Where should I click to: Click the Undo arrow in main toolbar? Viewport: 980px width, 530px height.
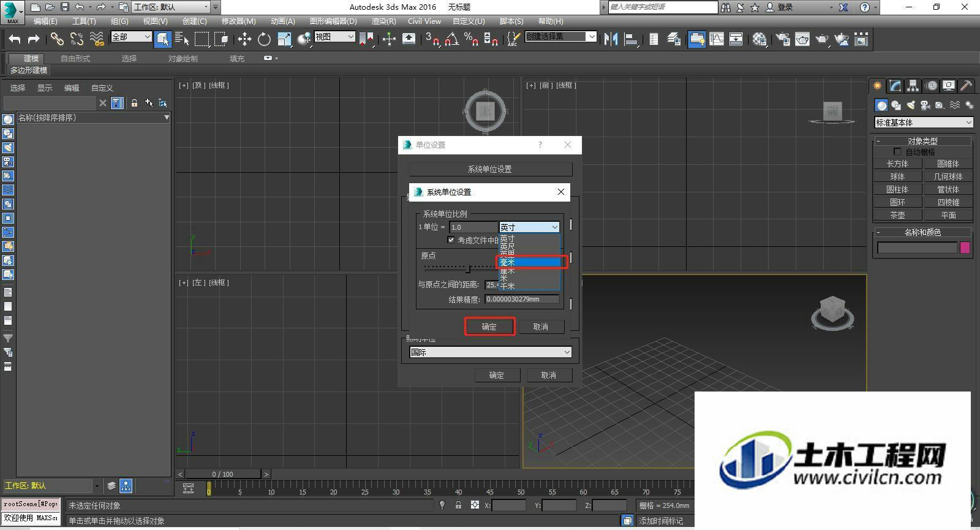(x=15, y=39)
